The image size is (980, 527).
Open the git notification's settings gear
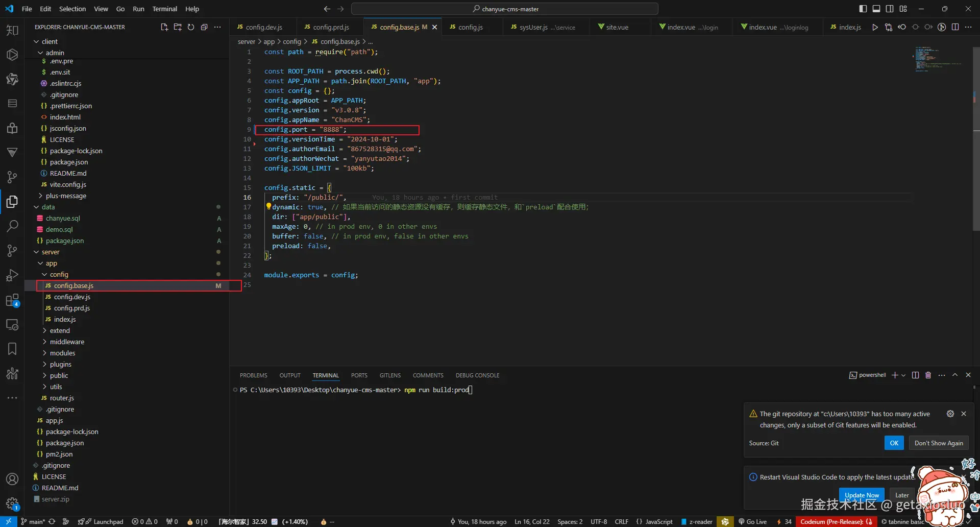(x=950, y=414)
